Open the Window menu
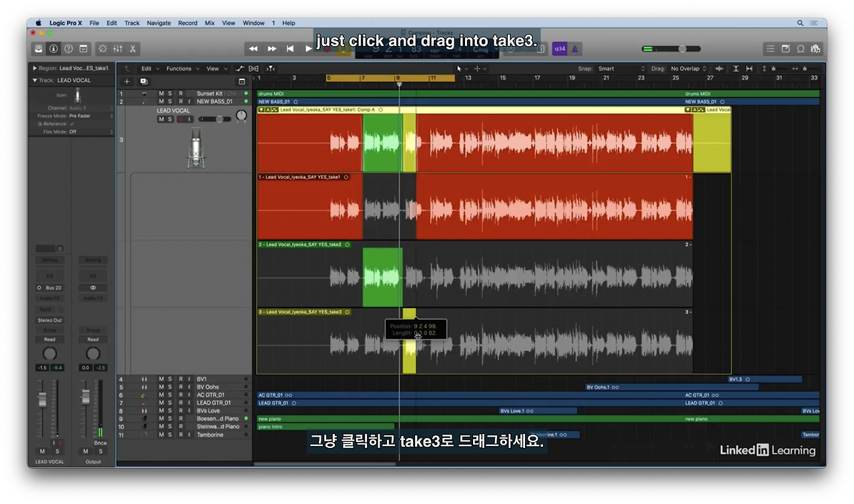The width and height of the screenshot is (854, 504). point(254,23)
